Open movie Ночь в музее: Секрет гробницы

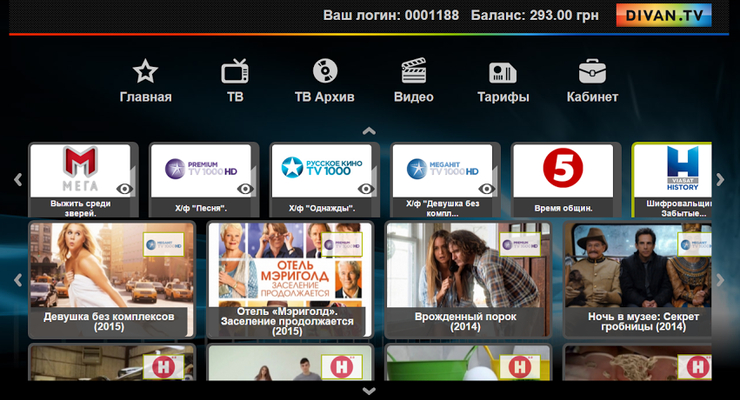click(x=638, y=280)
